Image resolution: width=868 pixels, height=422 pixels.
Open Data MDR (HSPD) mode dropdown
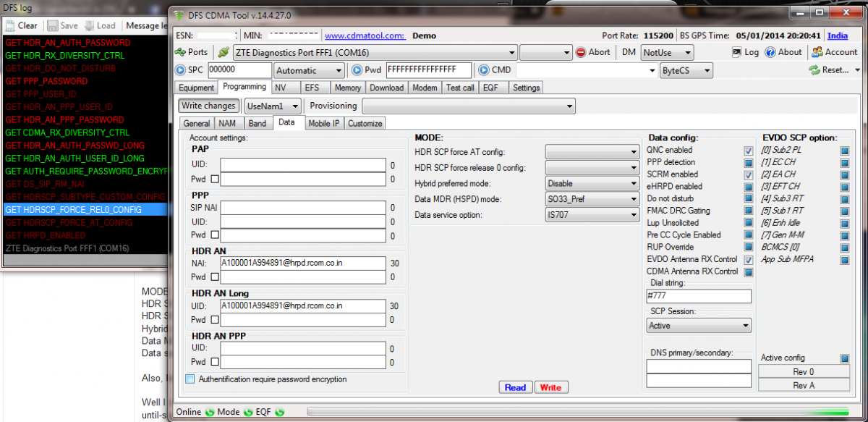tap(592, 199)
